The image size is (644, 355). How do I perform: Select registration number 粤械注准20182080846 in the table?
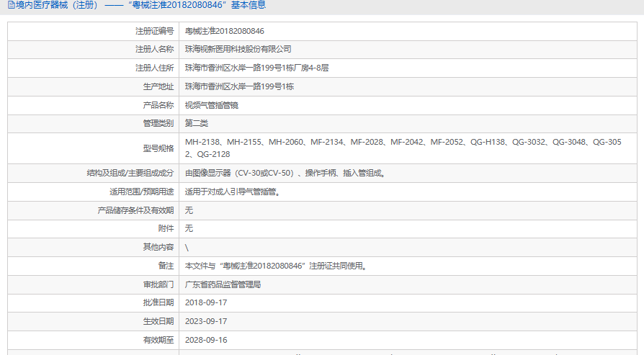coord(225,31)
